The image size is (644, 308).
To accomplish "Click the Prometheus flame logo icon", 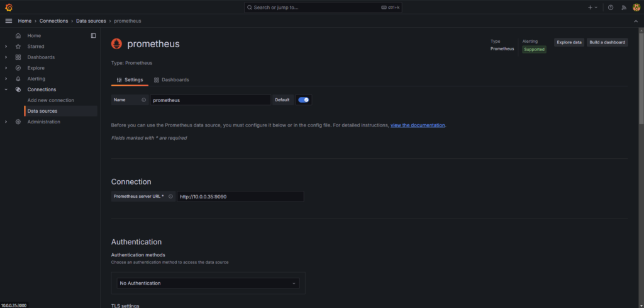I will [x=117, y=44].
